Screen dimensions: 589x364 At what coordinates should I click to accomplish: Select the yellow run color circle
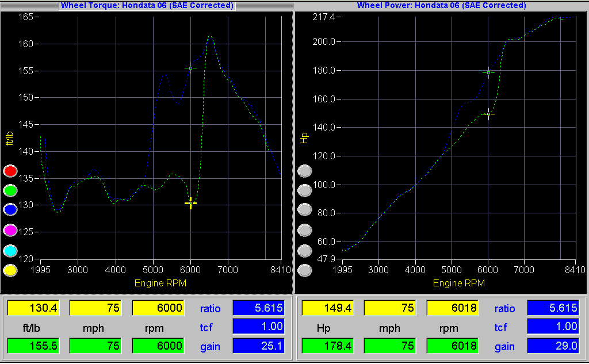coord(10,270)
